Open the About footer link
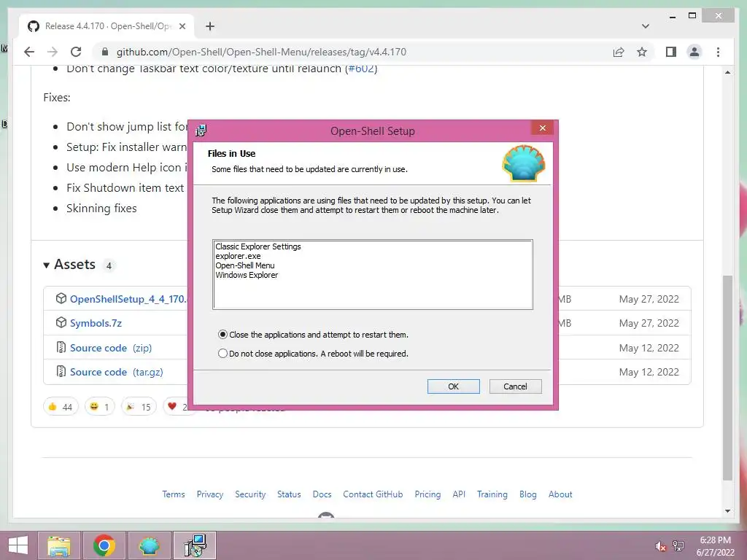The image size is (747, 560). coord(560,494)
